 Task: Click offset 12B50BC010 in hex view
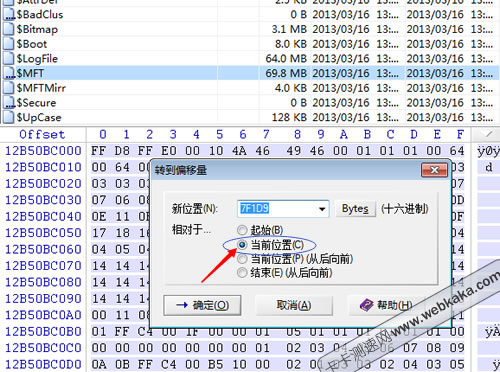(x=43, y=167)
